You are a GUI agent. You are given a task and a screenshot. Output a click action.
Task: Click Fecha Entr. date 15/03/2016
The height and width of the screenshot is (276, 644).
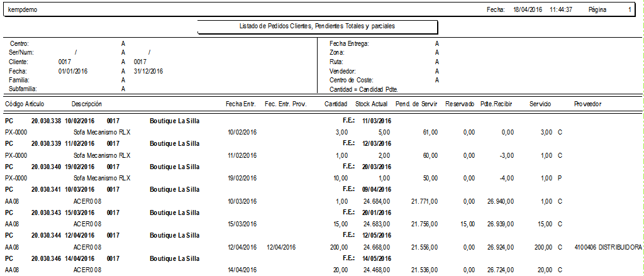pyautogui.click(x=242, y=224)
